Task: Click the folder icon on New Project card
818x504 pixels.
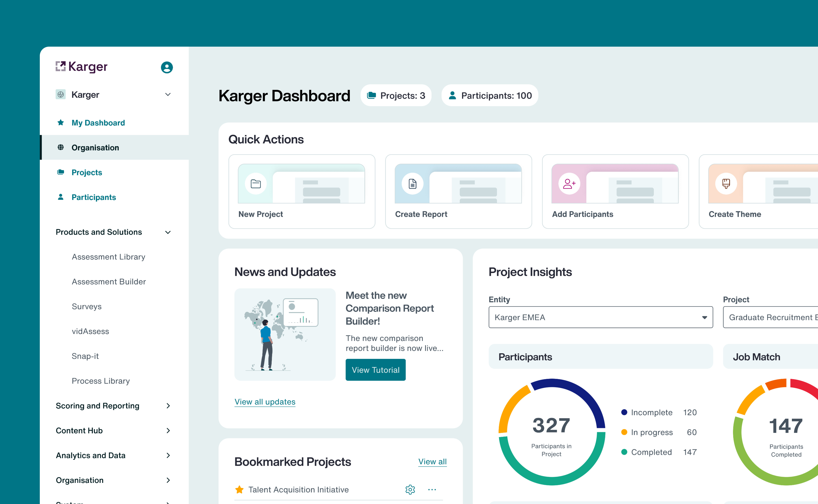Action: point(256,184)
